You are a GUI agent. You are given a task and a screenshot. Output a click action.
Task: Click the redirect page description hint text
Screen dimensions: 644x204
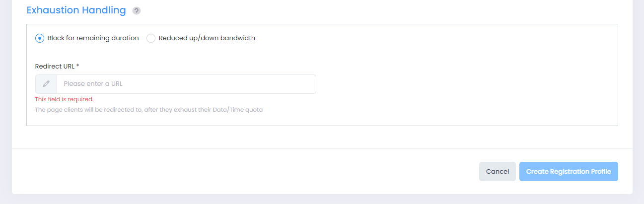click(x=148, y=110)
